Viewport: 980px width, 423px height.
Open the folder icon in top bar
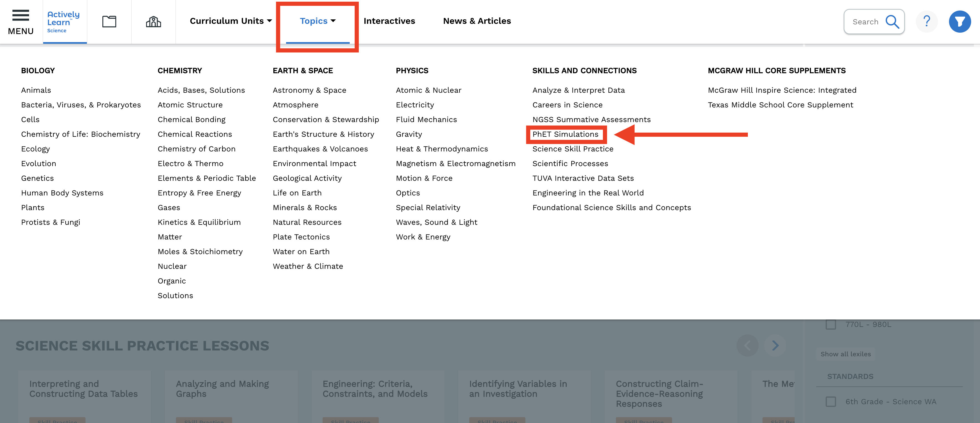tap(109, 21)
